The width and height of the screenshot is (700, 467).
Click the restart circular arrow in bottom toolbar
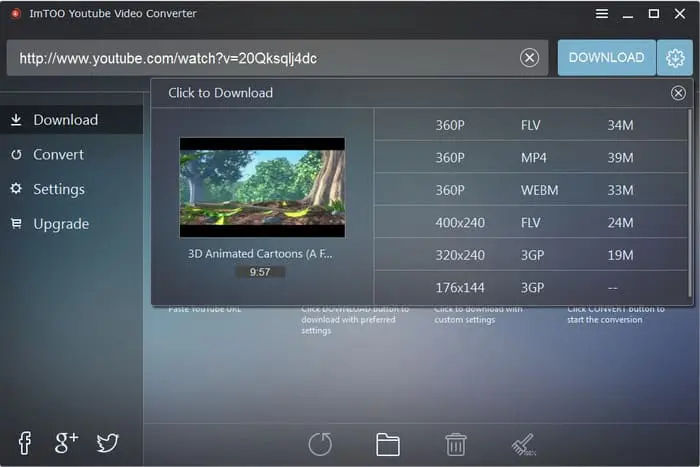(320, 444)
